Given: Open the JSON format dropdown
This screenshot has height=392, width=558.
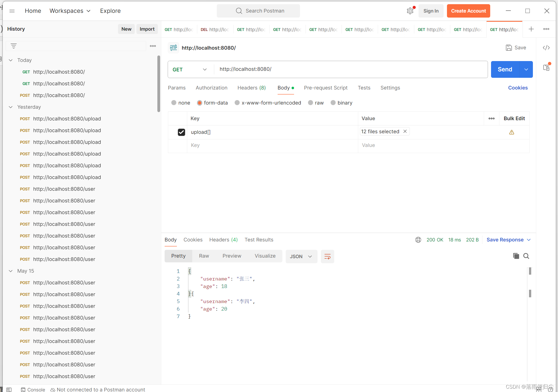Looking at the screenshot, I should tap(301, 257).
